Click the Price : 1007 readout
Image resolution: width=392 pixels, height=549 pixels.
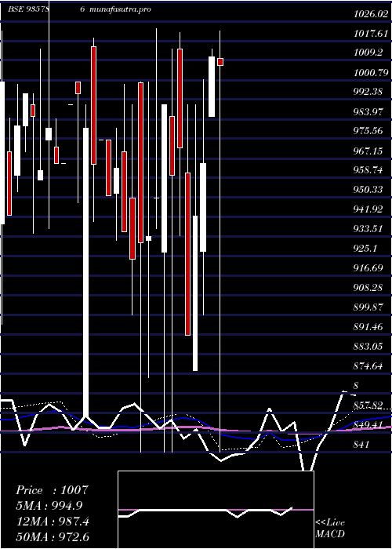point(52,490)
